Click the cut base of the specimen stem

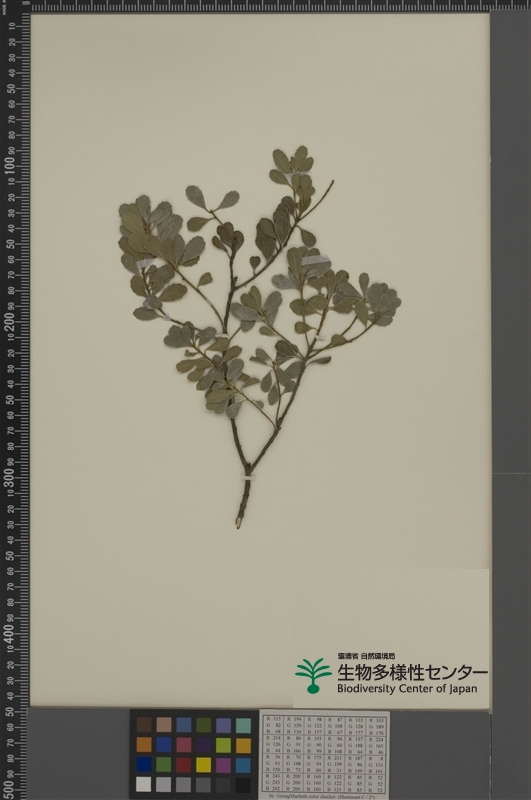click(238, 522)
